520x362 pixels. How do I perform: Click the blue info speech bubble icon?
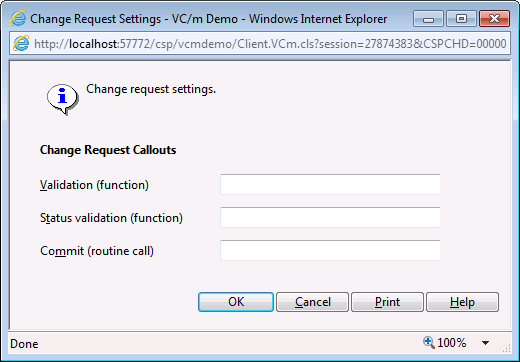(x=63, y=99)
